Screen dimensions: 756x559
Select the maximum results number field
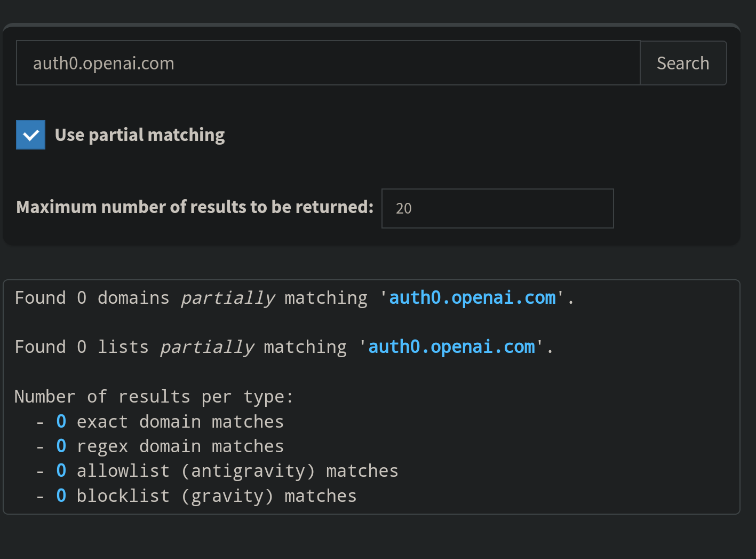click(498, 208)
